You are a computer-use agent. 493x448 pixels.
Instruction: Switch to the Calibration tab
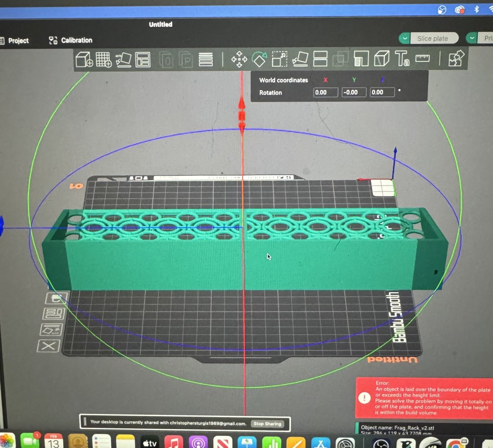pos(71,40)
